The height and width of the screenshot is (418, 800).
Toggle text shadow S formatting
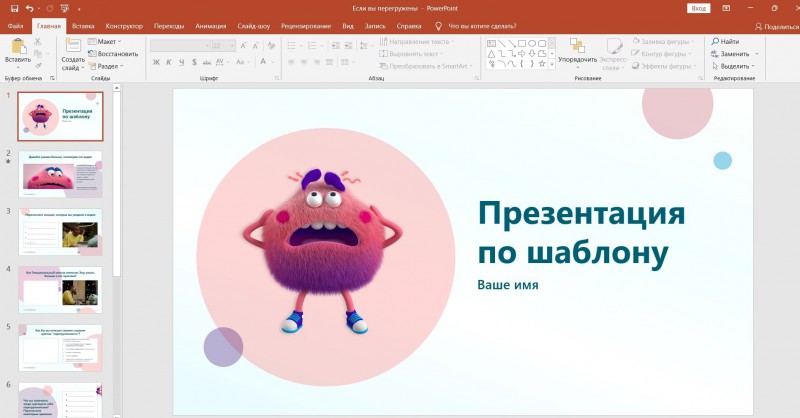point(194,62)
